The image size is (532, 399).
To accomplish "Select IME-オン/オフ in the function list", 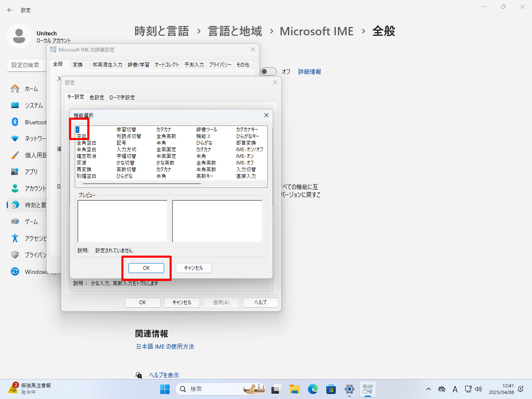I will point(249,150).
